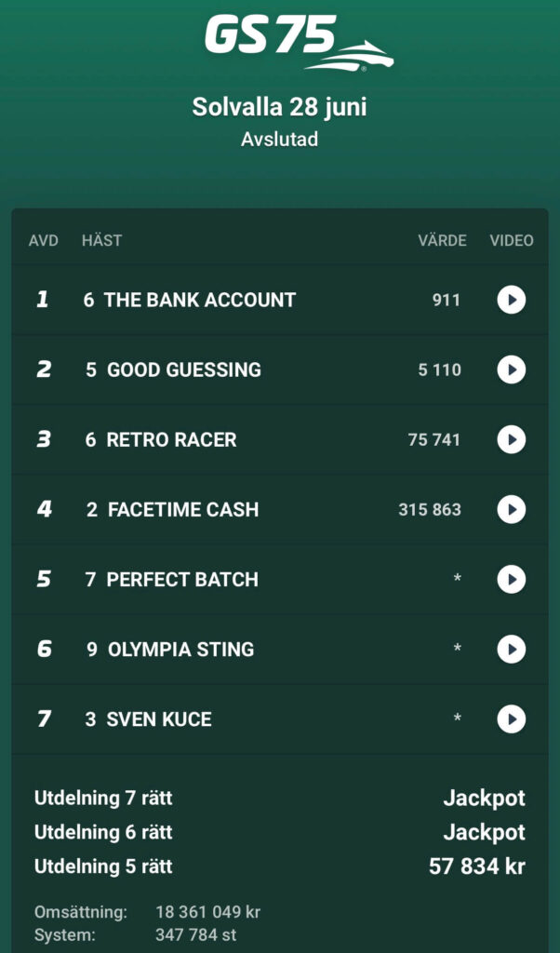Click the GS75 logo
The width and height of the screenshot is (560, 953).
coord(299,43)
